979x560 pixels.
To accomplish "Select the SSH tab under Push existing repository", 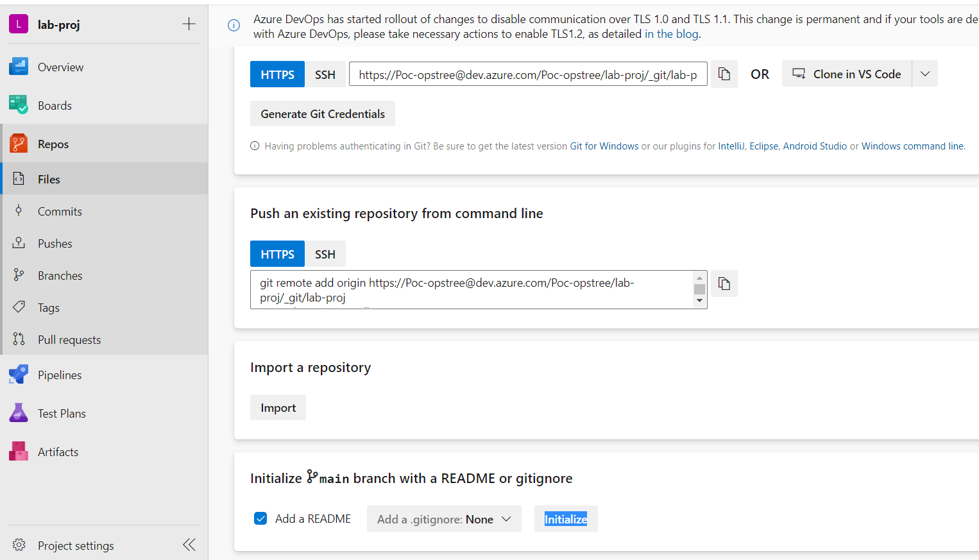I will [x=325, y=254].
